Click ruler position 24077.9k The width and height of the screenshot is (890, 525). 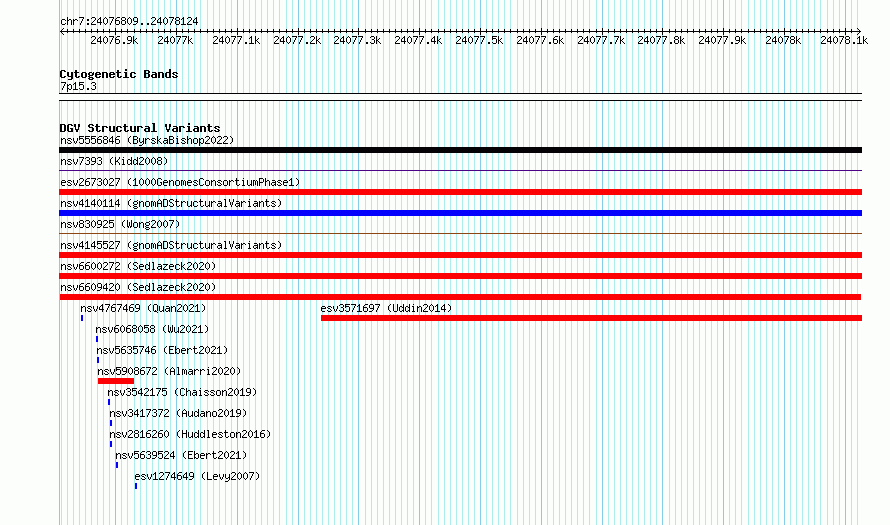click(722, 40)
